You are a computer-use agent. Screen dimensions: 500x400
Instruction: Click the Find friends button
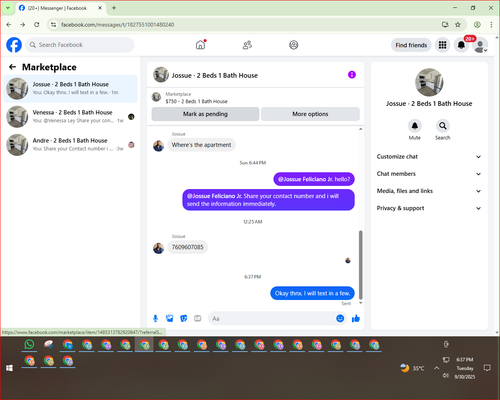(x=411, y=45)
